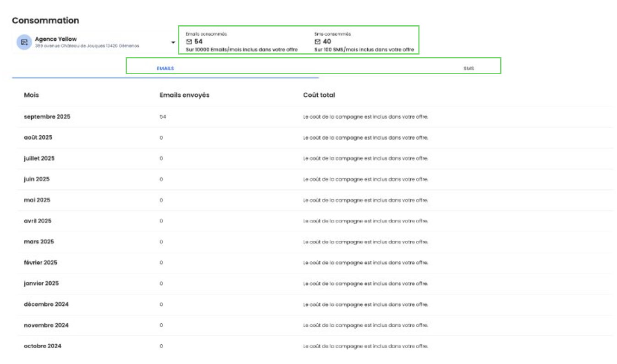Click the Agence Yellow avatar image icon
Screen dimensions: 617x364
coord(24,42)
